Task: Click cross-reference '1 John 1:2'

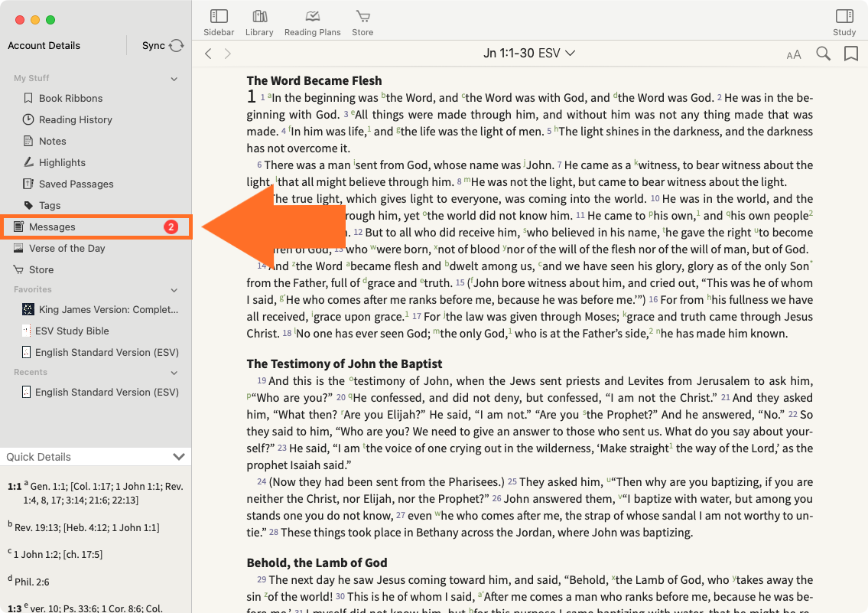Action: point(37,554)
